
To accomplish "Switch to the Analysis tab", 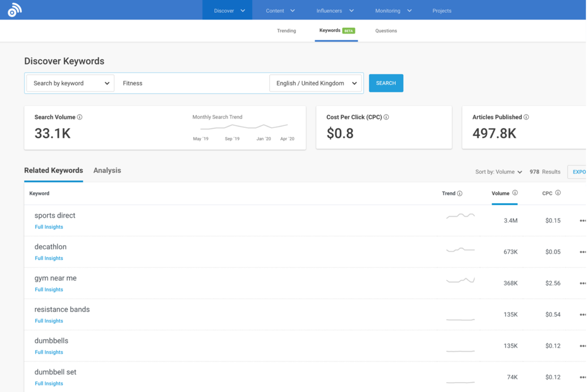I will (x=107, y=170).
